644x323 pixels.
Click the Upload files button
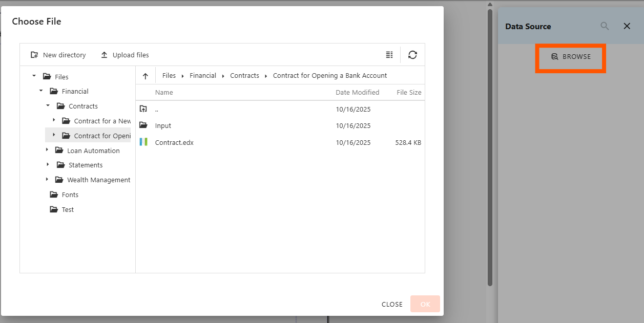pos(125,55)
